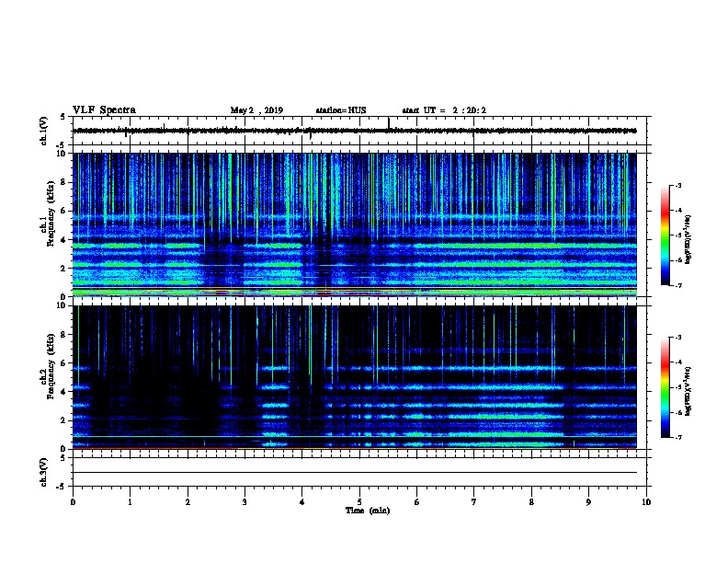Click the "ch.1(V)" waveform axis label
This screenshot has height=563, width=728.
(x=44, y=131)
